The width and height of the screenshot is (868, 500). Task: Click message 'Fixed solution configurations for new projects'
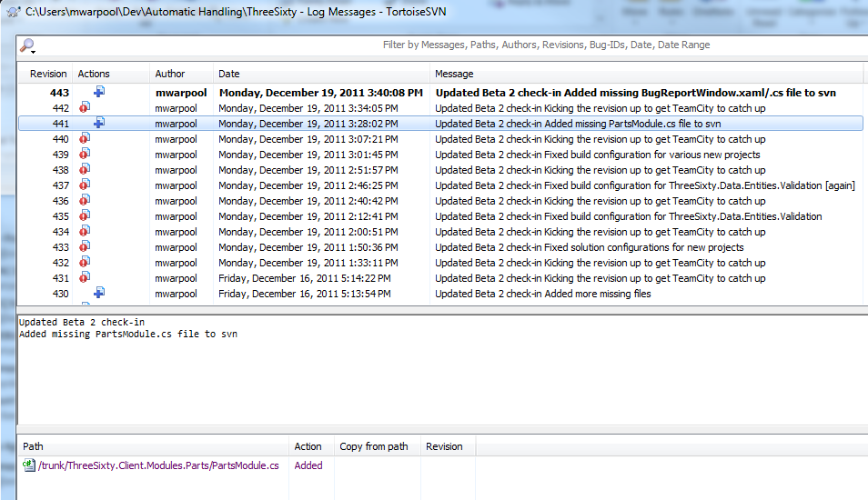coord(589,248)
